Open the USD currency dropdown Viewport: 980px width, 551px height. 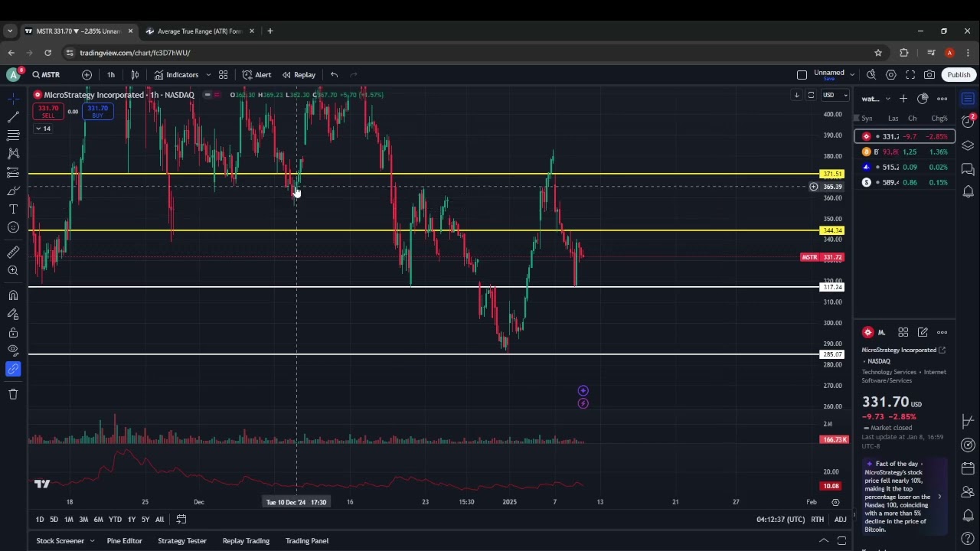click(835, 95)
